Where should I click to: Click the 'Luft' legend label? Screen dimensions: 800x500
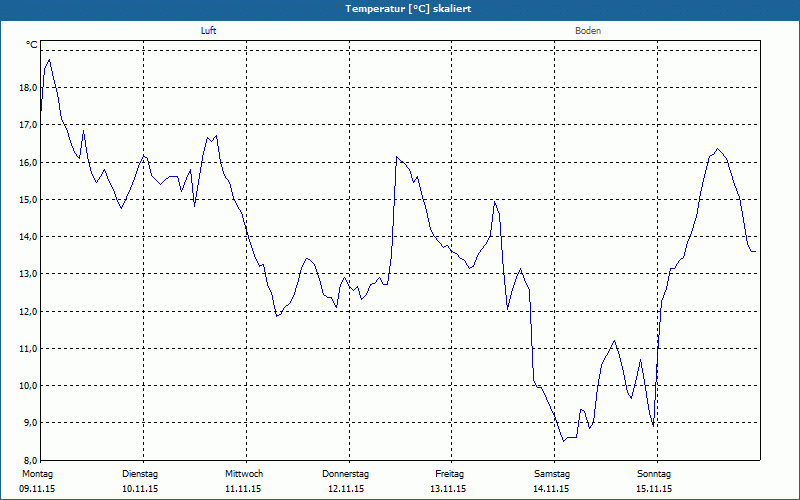208,31
